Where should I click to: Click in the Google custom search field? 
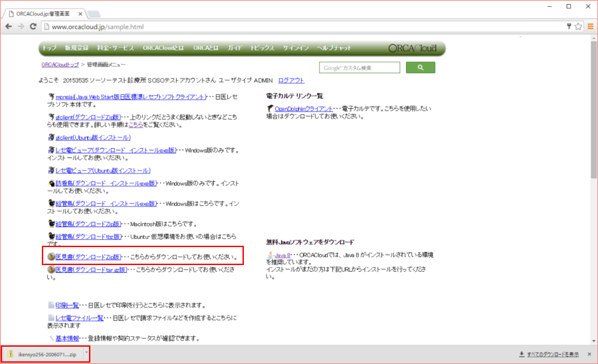click(x=359, y=67)
